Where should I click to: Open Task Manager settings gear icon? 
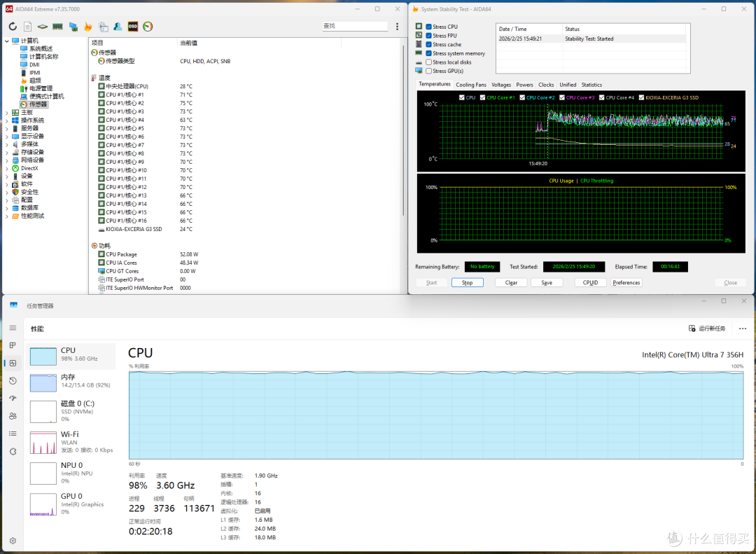pos(13,541)
